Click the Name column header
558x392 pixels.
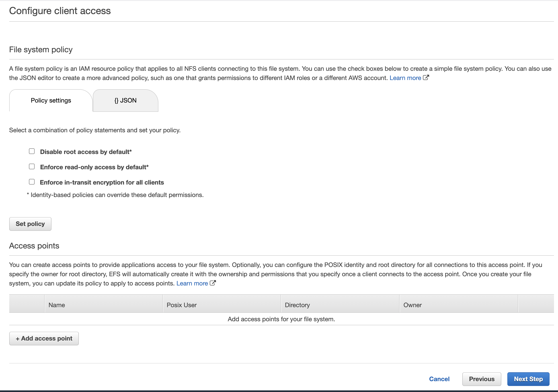[x=57, y=305]
